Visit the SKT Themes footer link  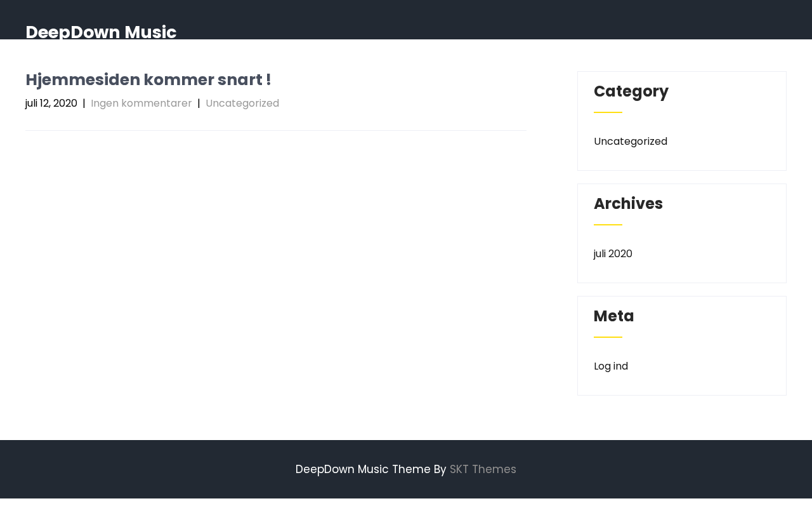pos(483,470)
